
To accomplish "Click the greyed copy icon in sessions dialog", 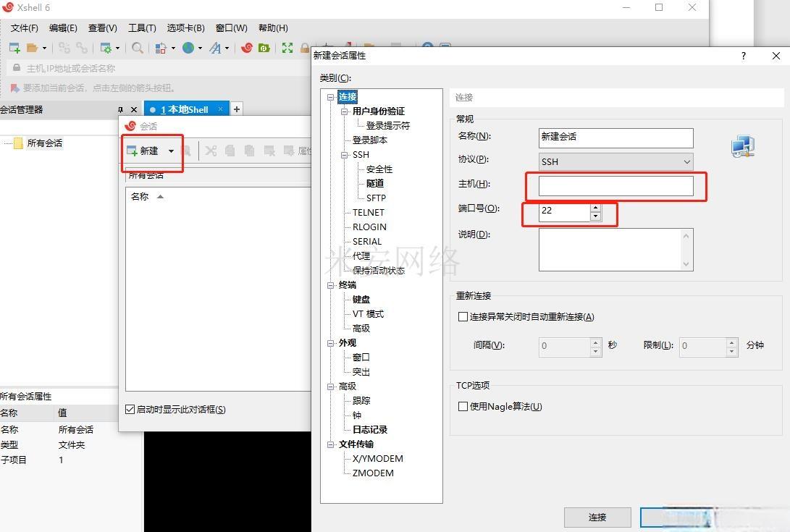I will 230,151.
